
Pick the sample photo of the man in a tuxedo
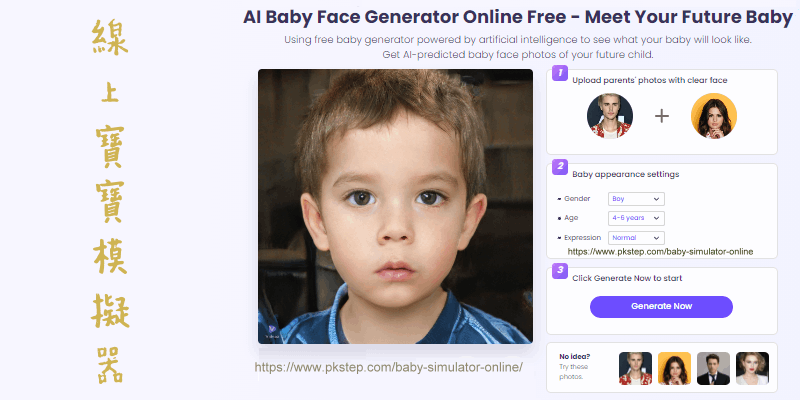(713, 368)
